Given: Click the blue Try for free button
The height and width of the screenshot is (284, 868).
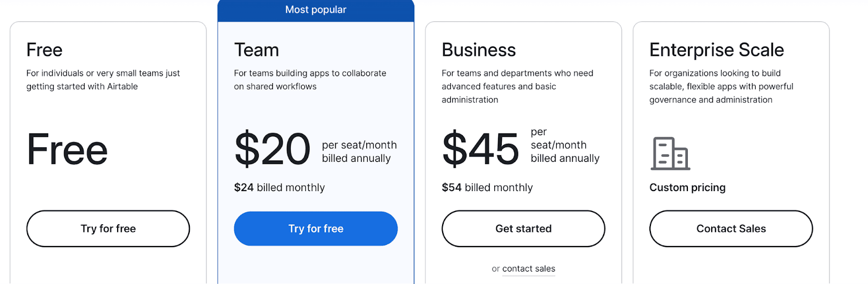Looking at the screenshot, I should tap(316, 229).
